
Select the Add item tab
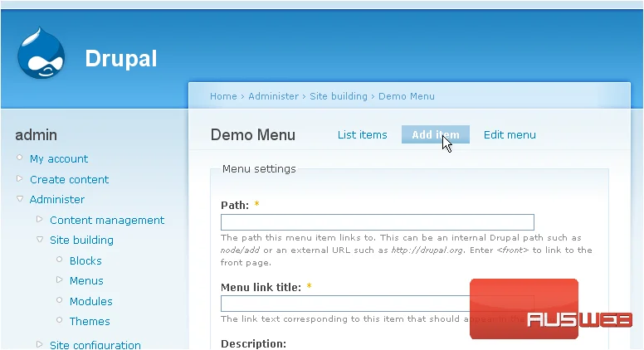436,134
